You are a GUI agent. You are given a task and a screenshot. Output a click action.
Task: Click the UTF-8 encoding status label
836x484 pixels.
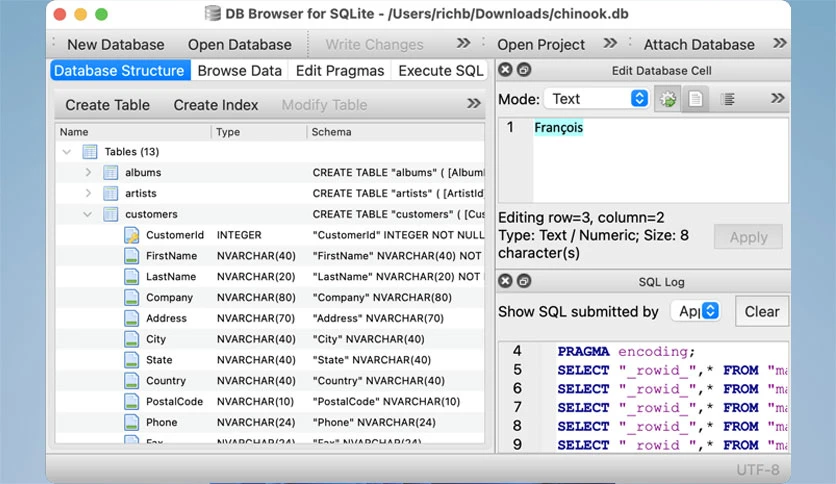click(758, 470)
